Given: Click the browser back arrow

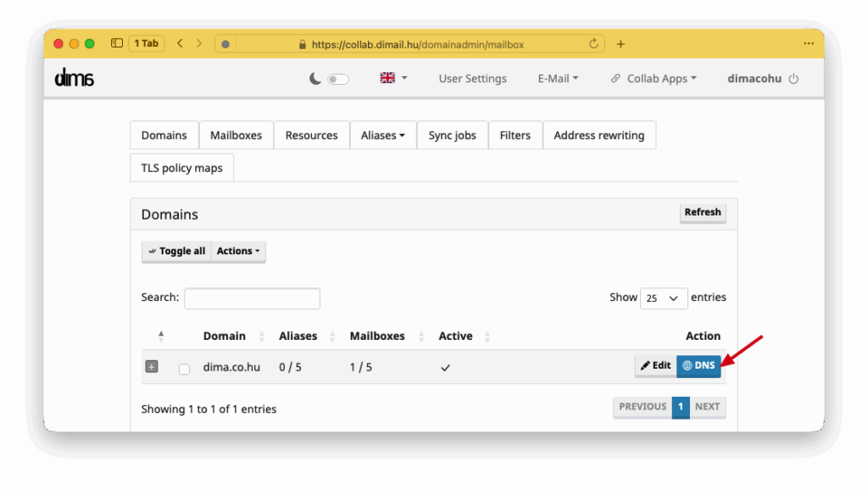Looking at the screenshot, I should (x=180, y=43).
